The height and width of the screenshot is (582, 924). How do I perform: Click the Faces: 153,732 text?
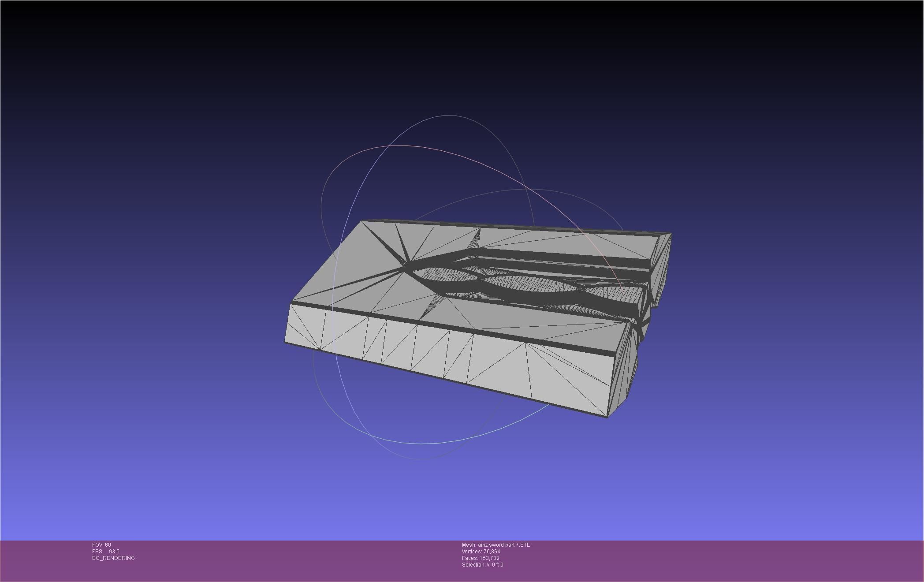[x=481, y=558]
